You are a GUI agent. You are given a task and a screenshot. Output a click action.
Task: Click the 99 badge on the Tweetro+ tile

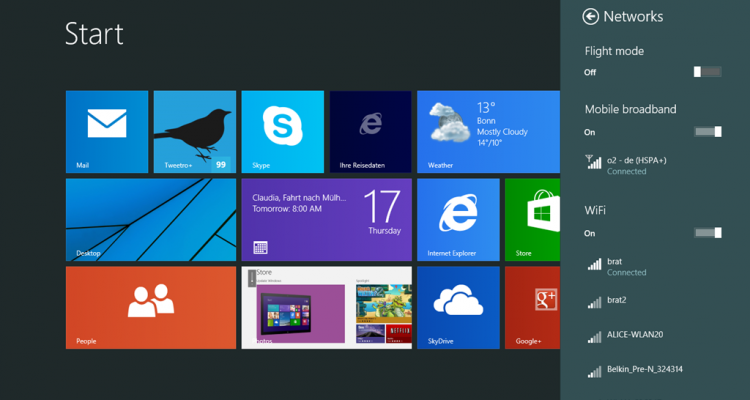pos(221,164)
